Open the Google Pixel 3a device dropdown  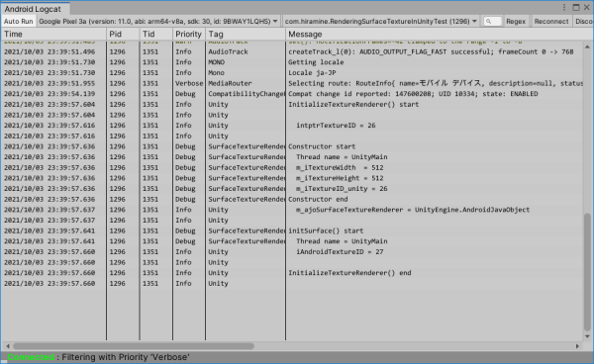click(158, 21)
